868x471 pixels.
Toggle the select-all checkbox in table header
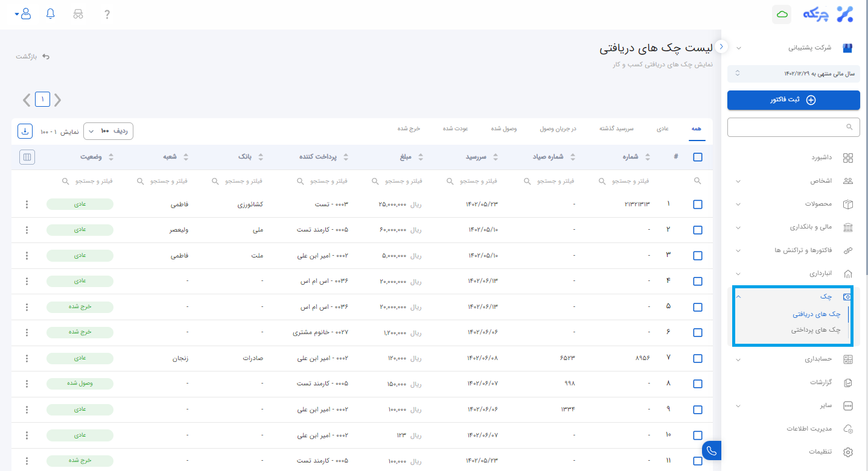(698, 157)
